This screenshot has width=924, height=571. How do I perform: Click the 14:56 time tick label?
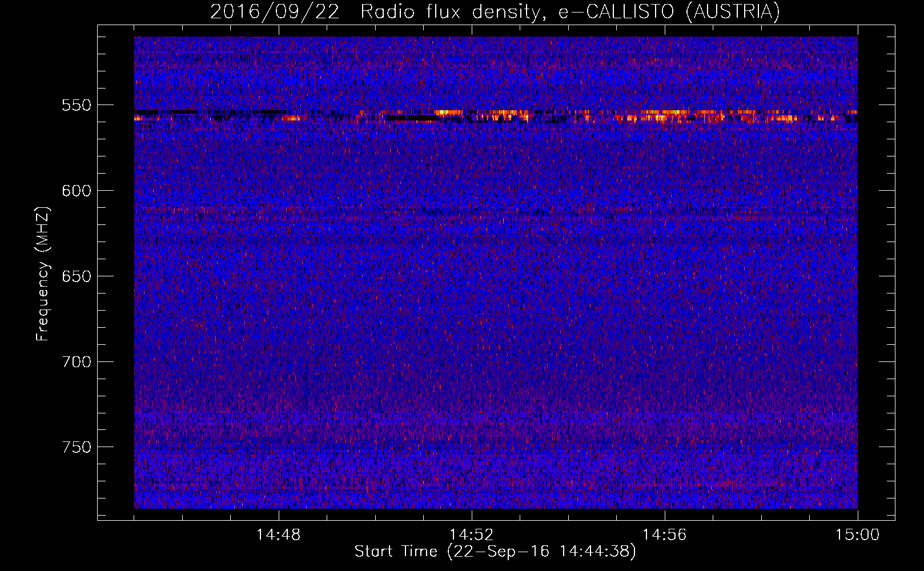665,535
